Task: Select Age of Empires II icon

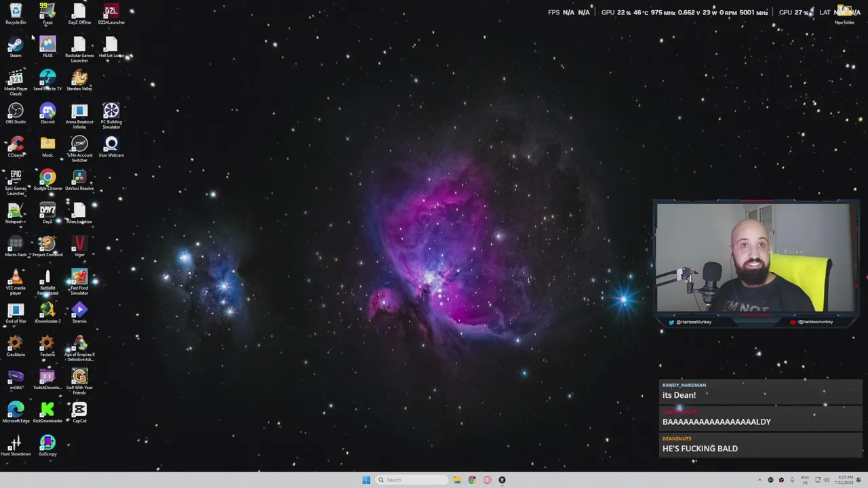Action: coord(79,348)
